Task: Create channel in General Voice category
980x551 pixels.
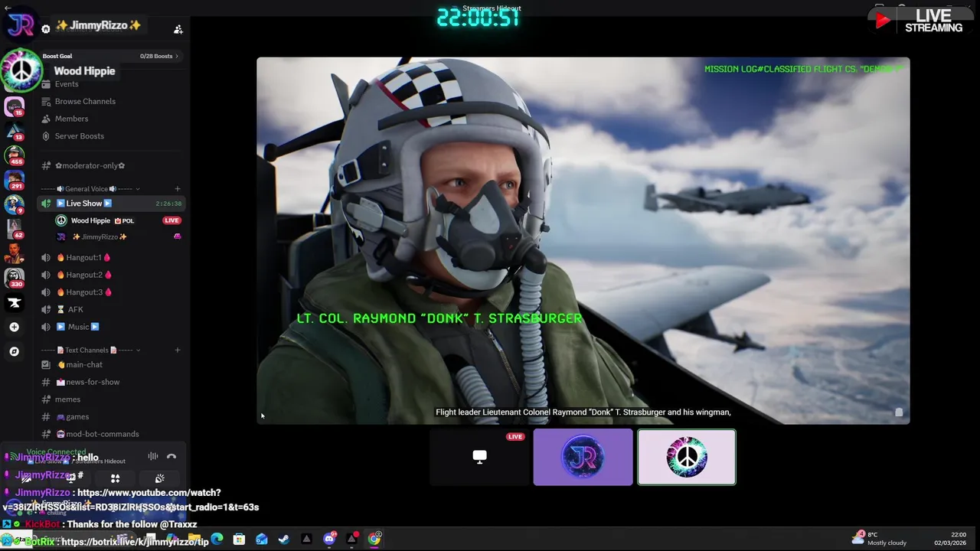Action: click(177, 189)
